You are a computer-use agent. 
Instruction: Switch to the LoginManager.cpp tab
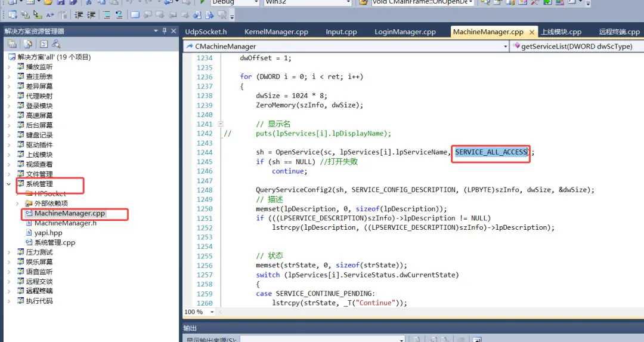(x=405, y=32)
